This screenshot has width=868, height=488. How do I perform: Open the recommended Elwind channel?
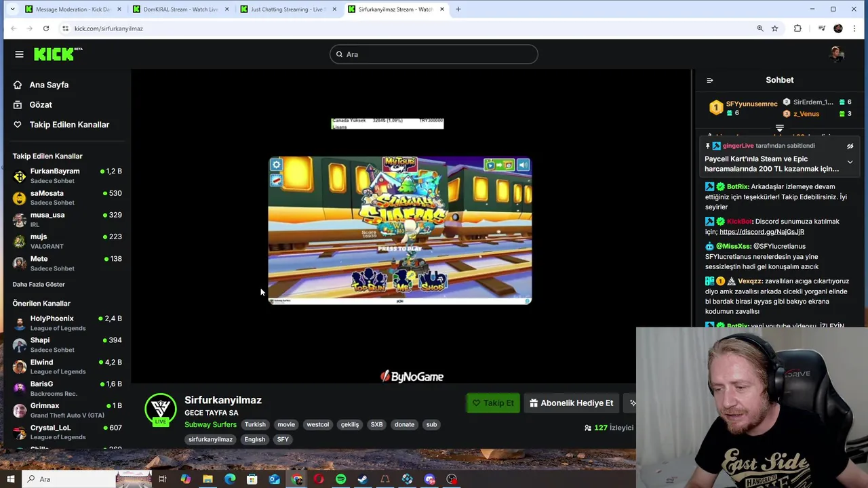point(66,367)
